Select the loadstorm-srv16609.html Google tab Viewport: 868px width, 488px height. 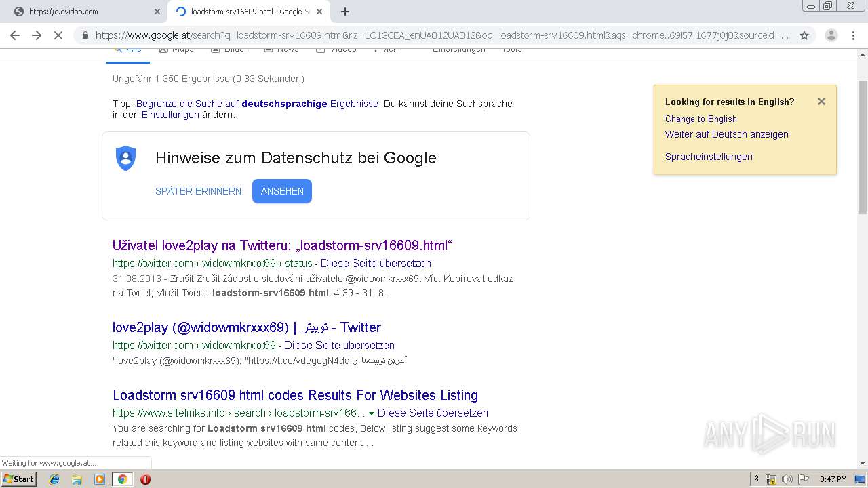click(248, 12)
